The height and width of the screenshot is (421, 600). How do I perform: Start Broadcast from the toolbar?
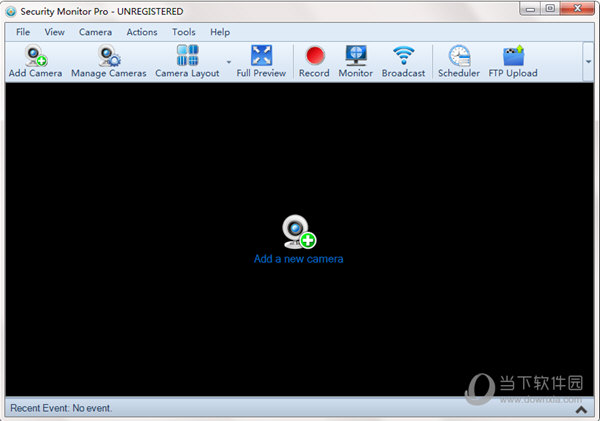(x=403, y=62)
